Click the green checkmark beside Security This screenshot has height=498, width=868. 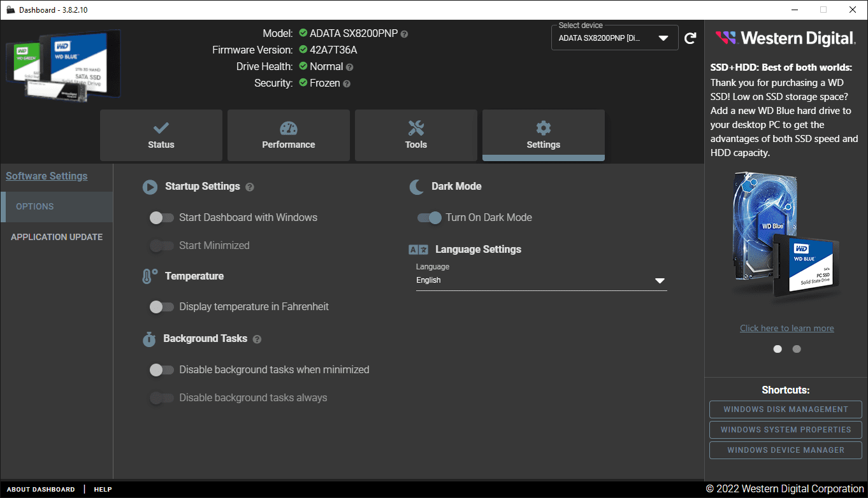click(303, 83)
